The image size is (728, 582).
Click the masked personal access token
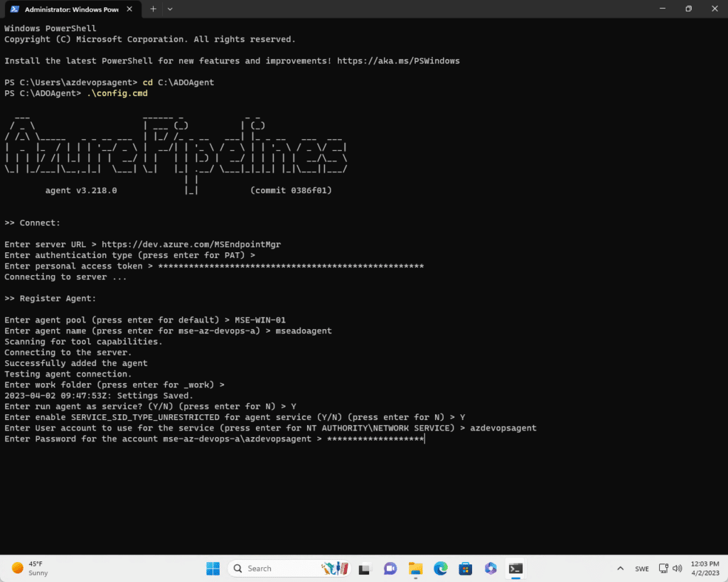click(291, 266)
